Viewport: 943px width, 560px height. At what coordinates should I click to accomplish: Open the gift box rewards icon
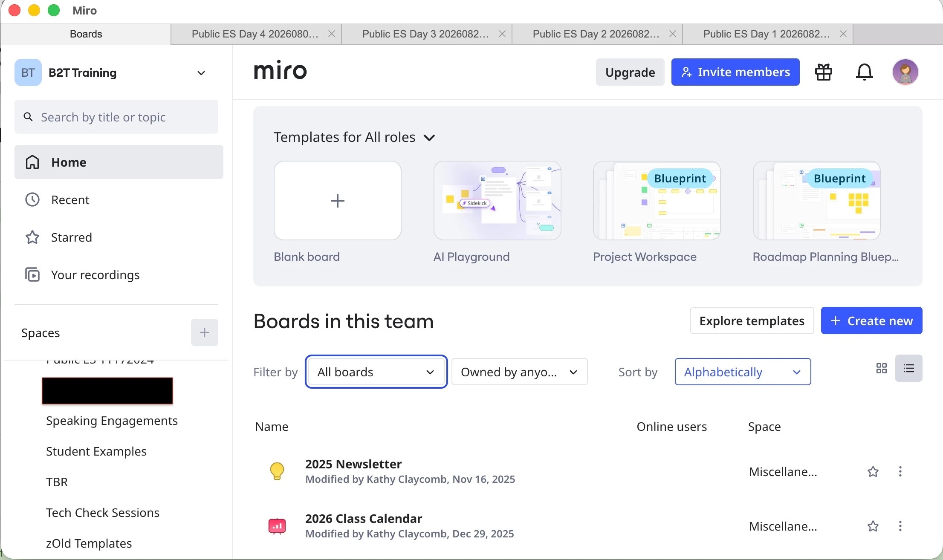(x=824, y=72)
